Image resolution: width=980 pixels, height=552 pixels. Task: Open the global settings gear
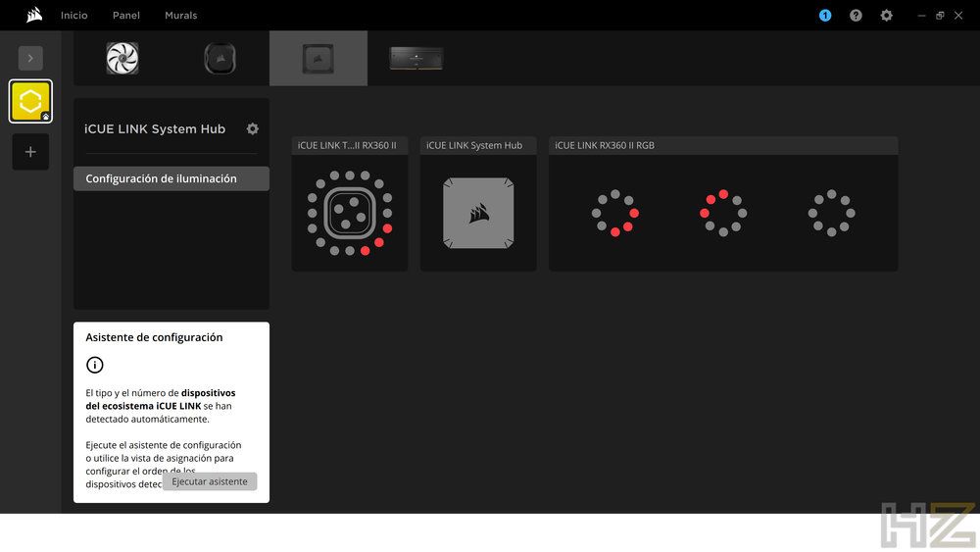pyautogui.click(x=886, y=15)
